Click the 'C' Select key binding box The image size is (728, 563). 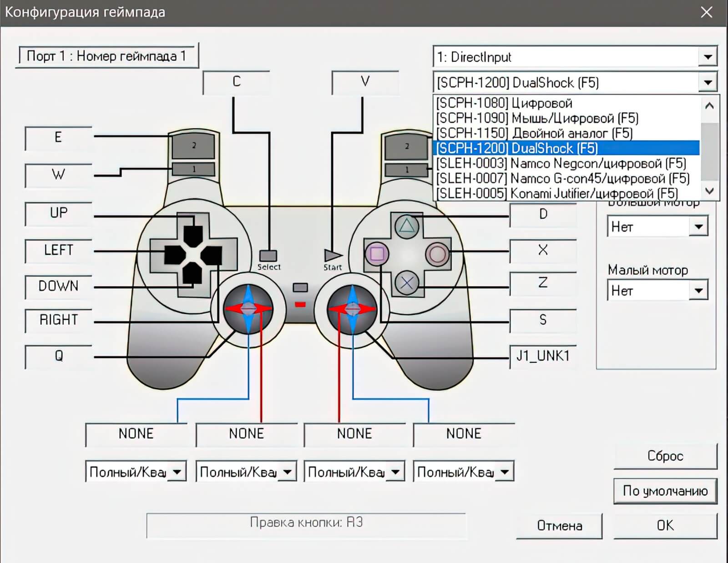coord(236,82)
